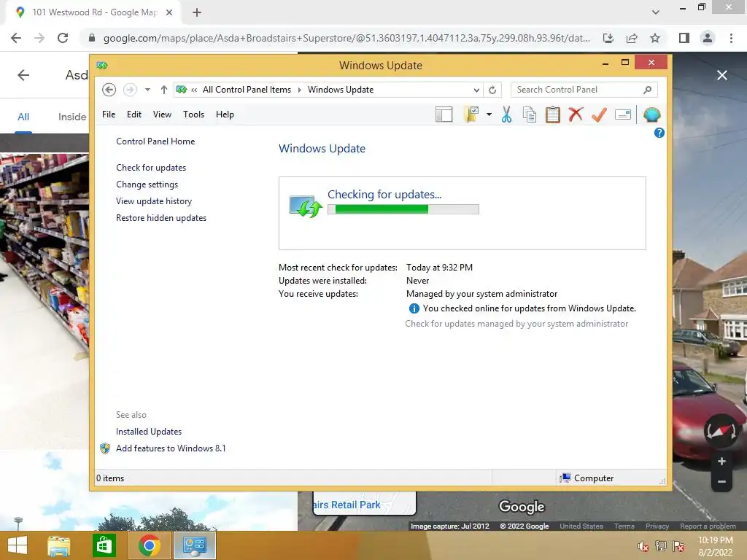
Task: Click the Chrome install app icon
Action: click(608, 38)
